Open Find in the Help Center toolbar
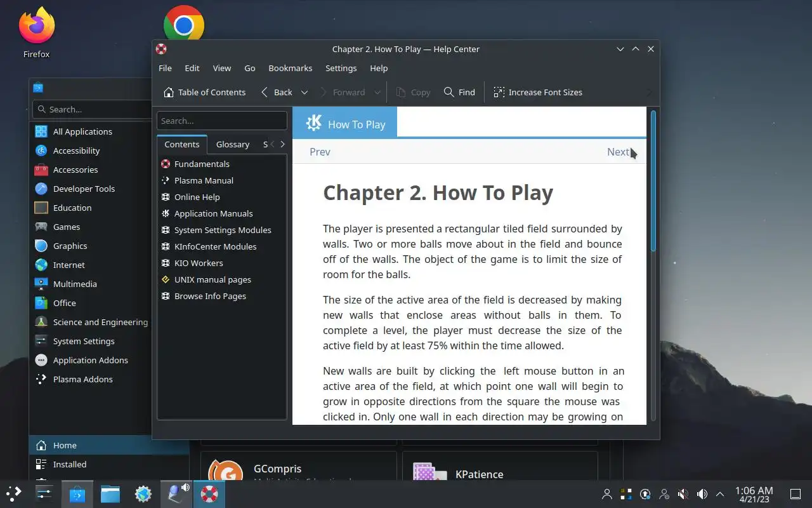The height and width of the screenshot is (508, 812). point(459,92)
